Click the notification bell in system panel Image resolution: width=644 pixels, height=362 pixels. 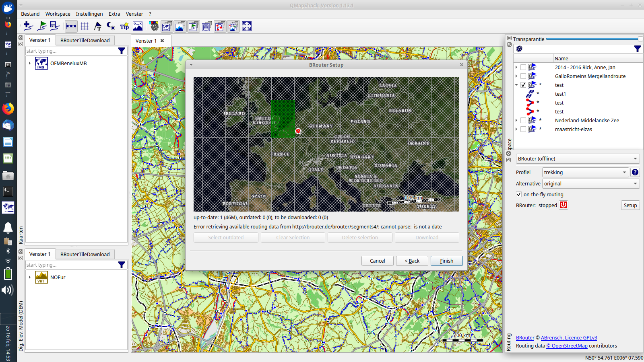click(8, 228)
